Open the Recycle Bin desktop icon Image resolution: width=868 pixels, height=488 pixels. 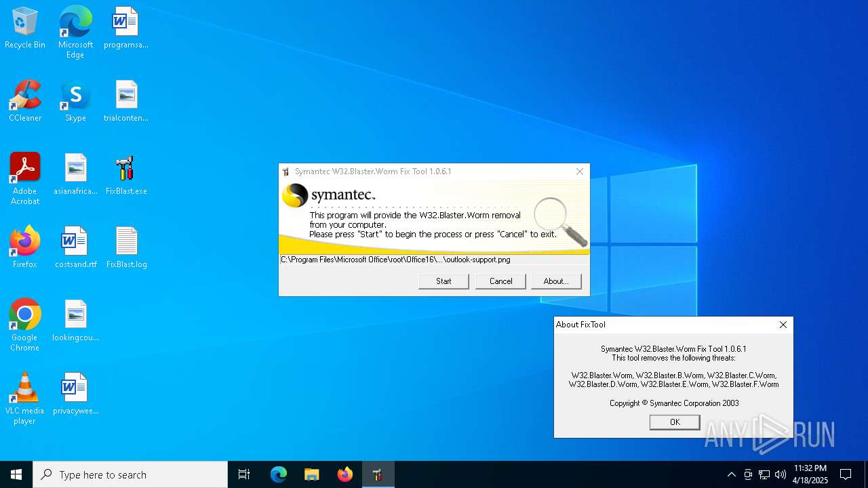point(25,28)
